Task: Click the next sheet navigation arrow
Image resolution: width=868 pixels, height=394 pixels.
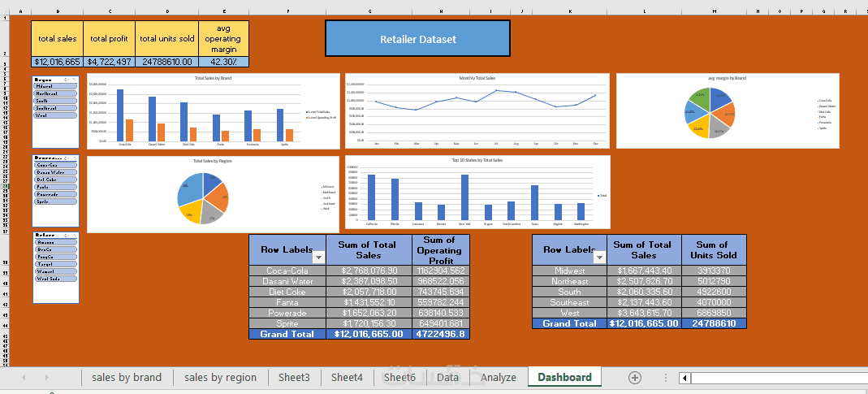Action: coord(46,378)
